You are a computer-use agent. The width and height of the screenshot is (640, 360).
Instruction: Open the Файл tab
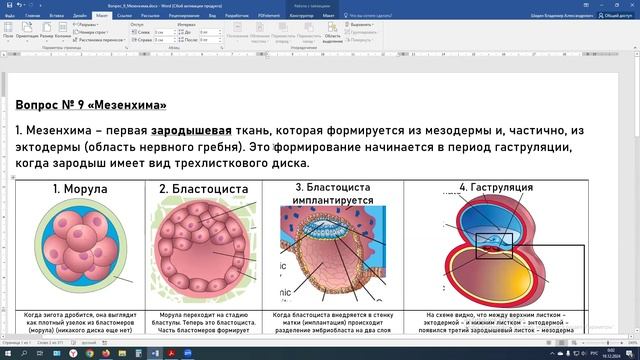coord(9,16)
